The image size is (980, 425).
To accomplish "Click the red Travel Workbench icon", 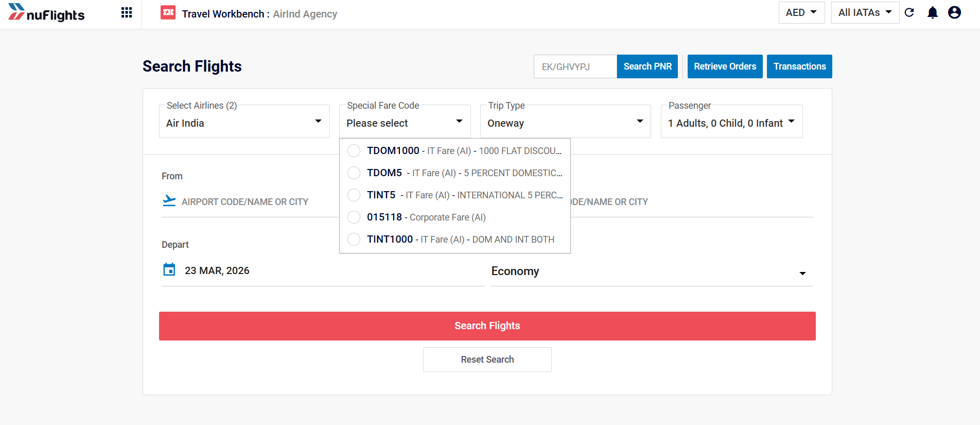I will (x=168, y=12).
